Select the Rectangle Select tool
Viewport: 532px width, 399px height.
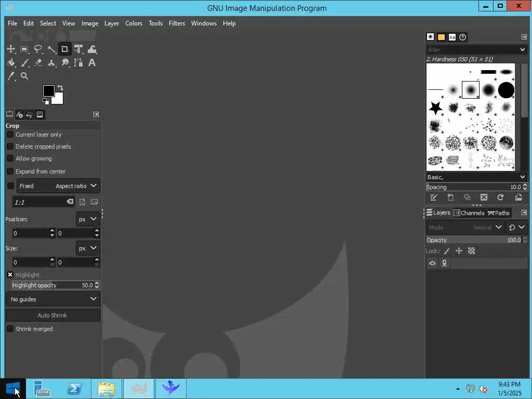click(24, 49)
